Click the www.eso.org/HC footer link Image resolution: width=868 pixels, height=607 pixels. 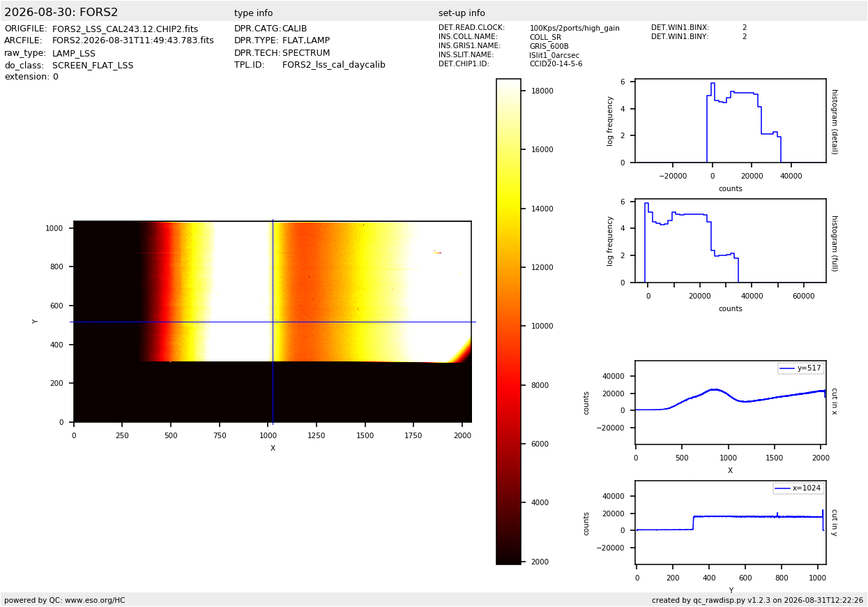click(x=95, y=600)
